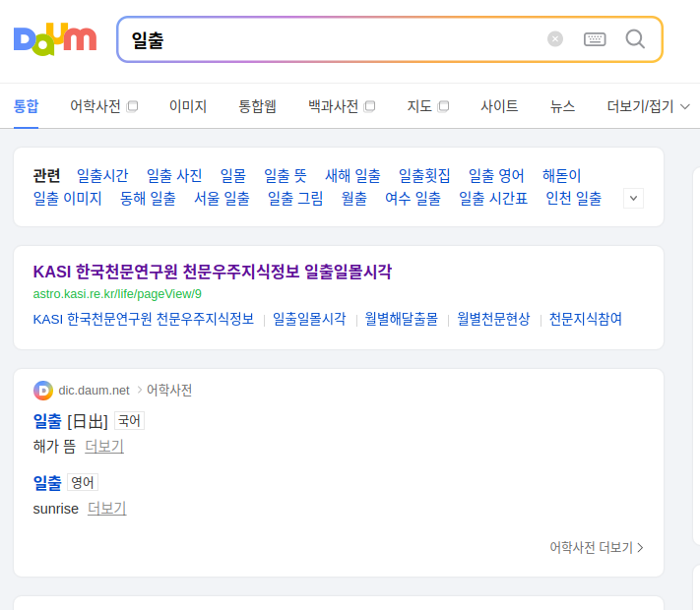The image size is (700, 610).
Task: Open related search 월출
Action: (x=354, y=198)
